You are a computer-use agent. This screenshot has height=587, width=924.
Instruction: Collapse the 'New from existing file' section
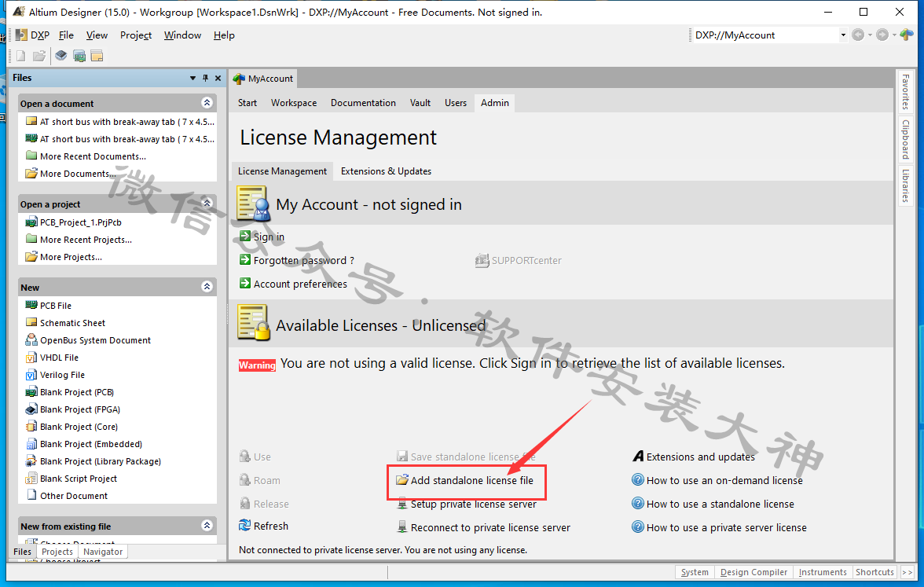pyautogui.click(x=207, y=525)
